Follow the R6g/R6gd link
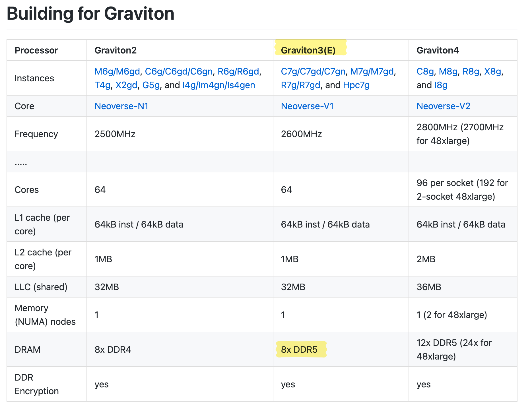Image resolution: width=532 pixels, height=413 pixels. [238, 71]
